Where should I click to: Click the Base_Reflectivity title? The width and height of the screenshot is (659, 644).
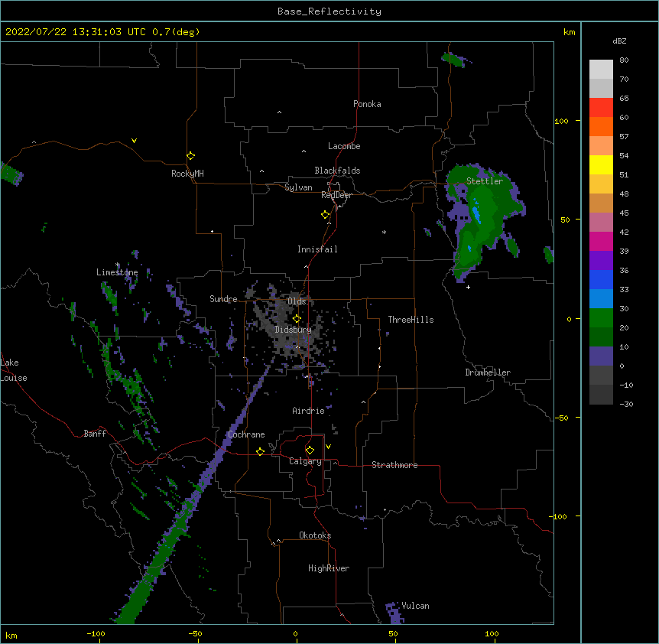pos(329,11)
